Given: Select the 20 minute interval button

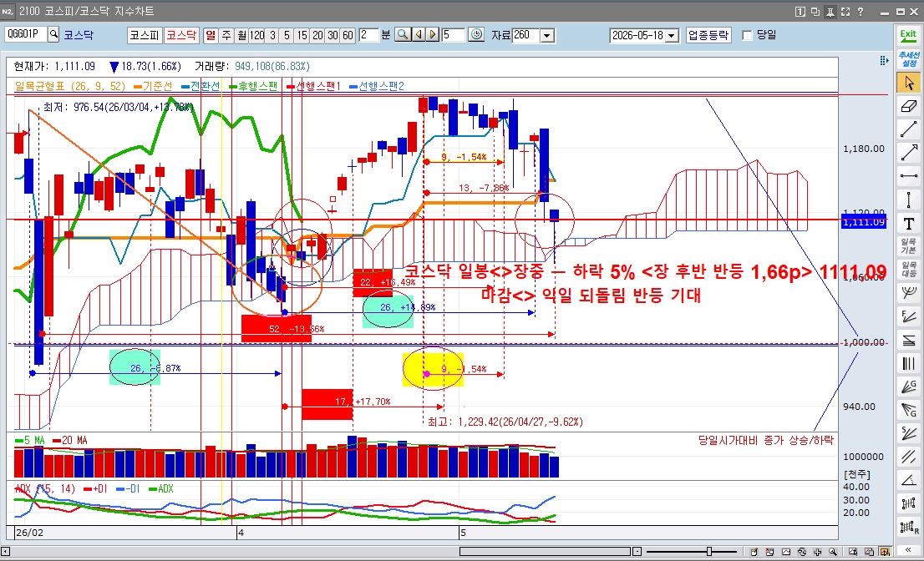Looking at the screenshot, I should 317,35.
